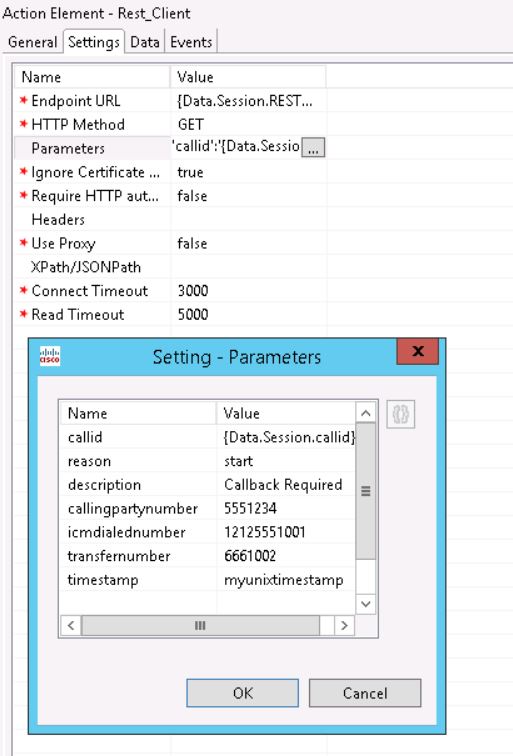
Task: Click the scroll up arrow in parameters list
Action: 365,413
